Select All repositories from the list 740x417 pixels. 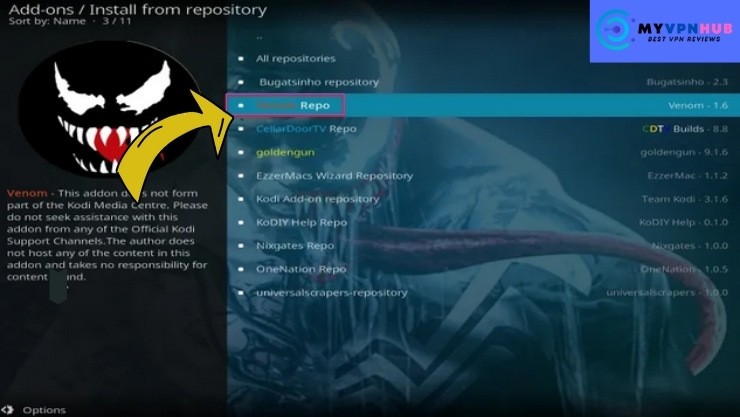[x=481, y=58]
